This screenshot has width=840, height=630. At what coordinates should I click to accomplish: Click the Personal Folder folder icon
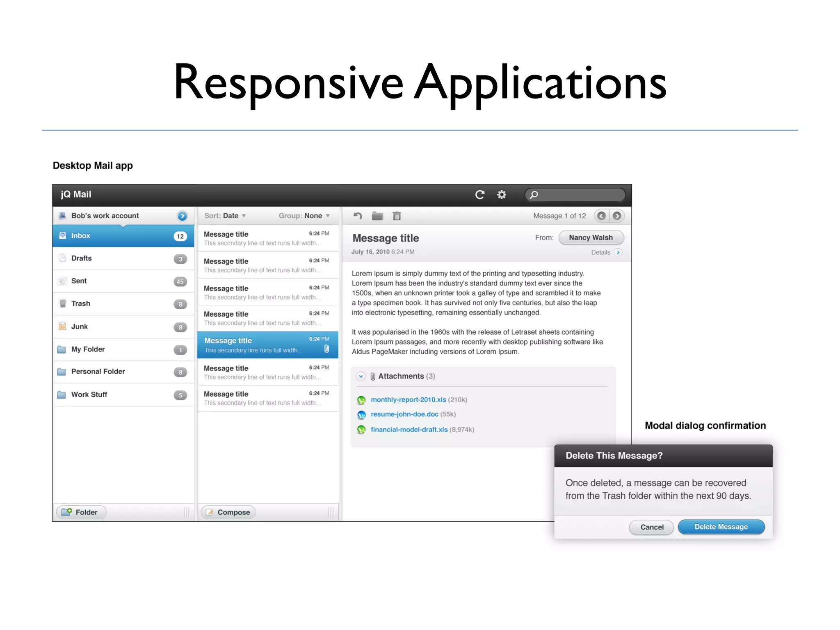(x=62, y=372)
